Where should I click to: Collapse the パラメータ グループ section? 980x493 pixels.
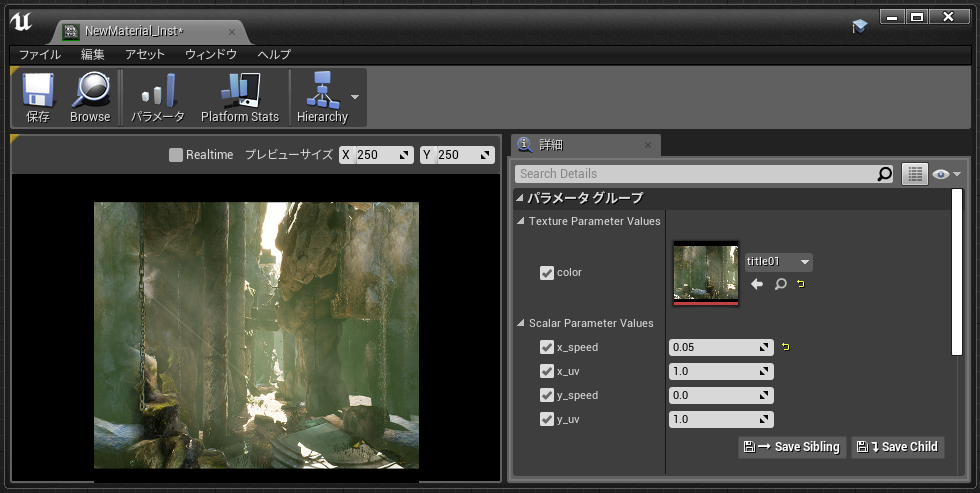[520, 197]
